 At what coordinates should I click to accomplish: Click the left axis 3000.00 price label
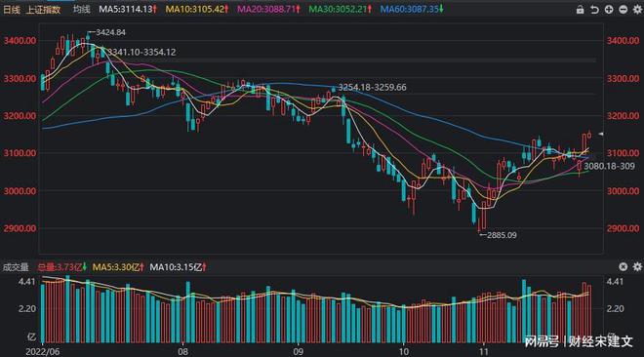coord(20,191)
